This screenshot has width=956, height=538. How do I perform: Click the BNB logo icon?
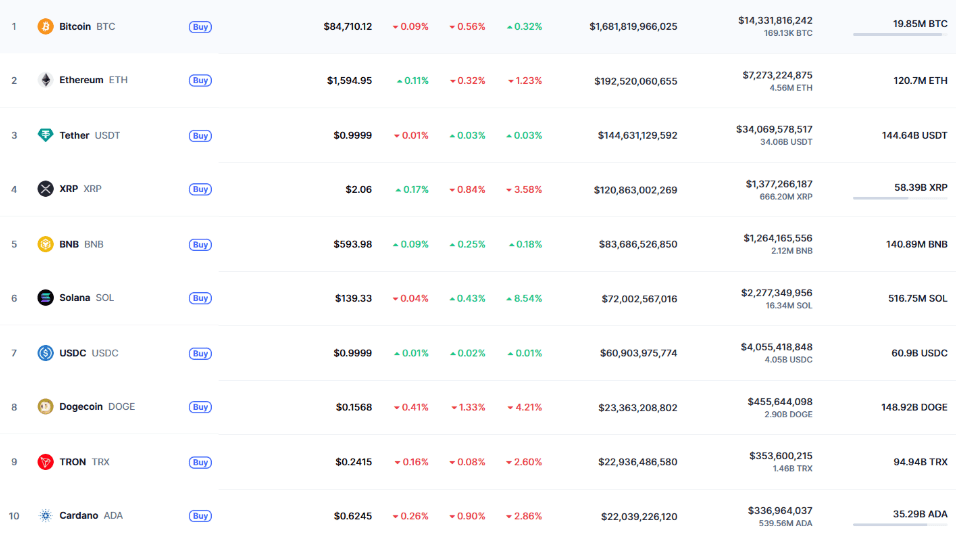[45, 244]
